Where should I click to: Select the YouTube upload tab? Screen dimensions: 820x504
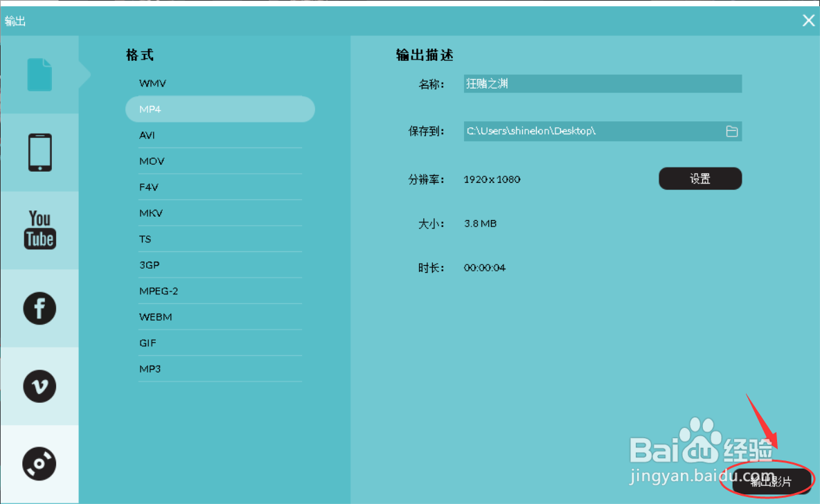(x=39, y=230)
